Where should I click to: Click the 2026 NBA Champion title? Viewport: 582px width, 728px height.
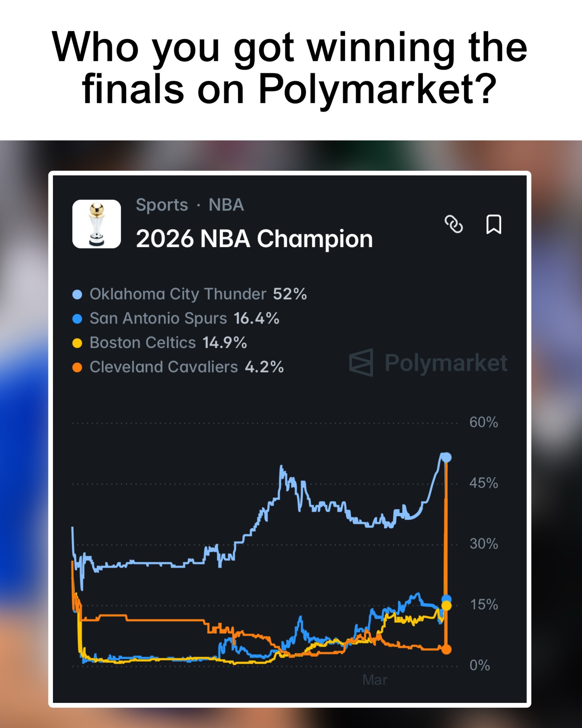click(x=254, y=239)
